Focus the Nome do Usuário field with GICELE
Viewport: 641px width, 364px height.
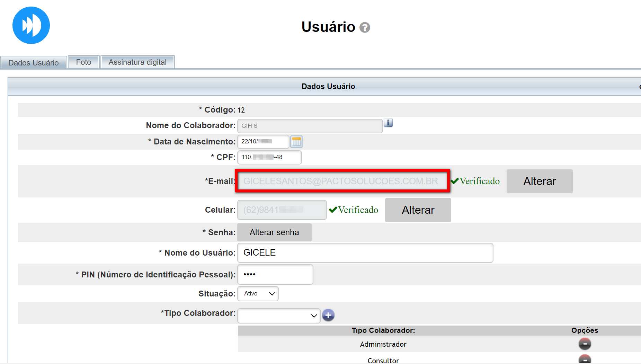365,253
